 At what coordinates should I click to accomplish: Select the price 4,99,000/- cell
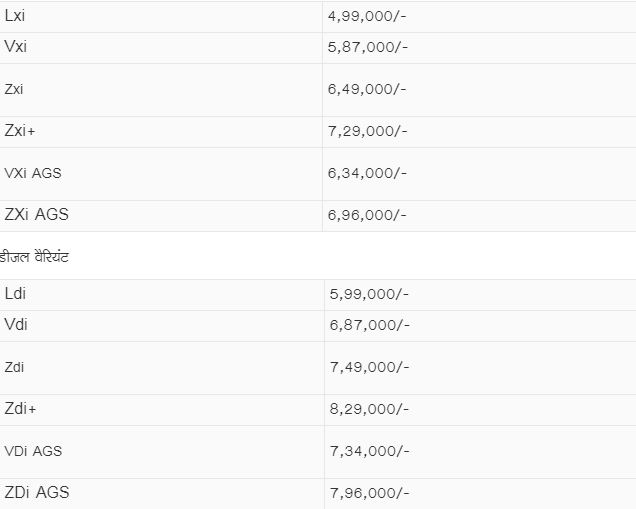click(367, 16)
